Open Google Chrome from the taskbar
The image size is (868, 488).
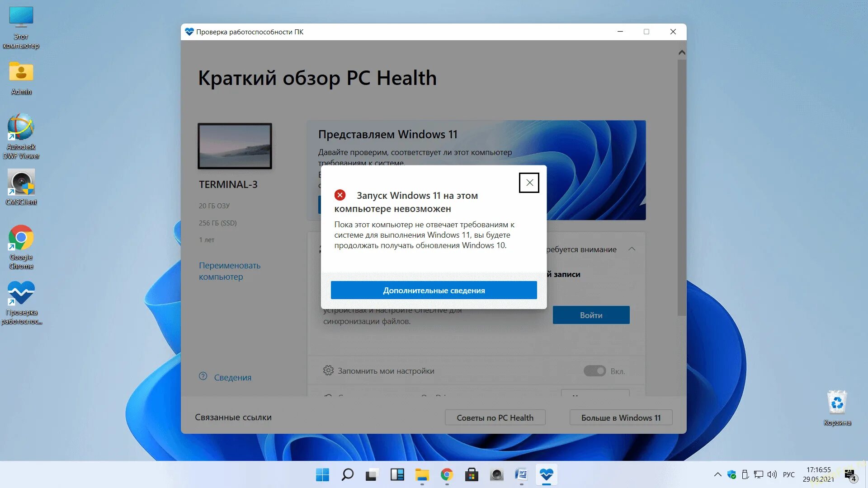[447, 474]
